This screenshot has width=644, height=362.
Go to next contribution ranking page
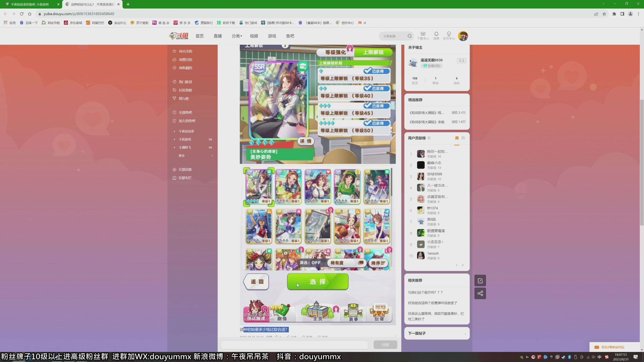[463, 265]
